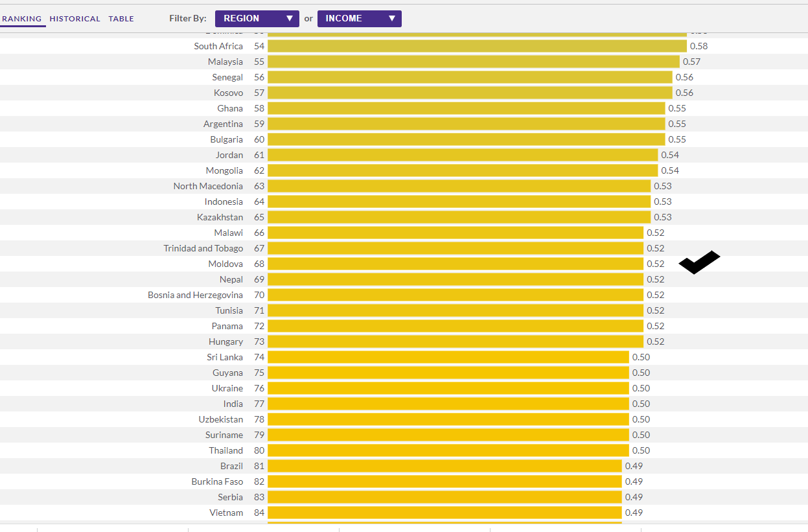Select the Bosnia and Herzegovina label
Screen dimensions: 808x532
click(195, 295)
